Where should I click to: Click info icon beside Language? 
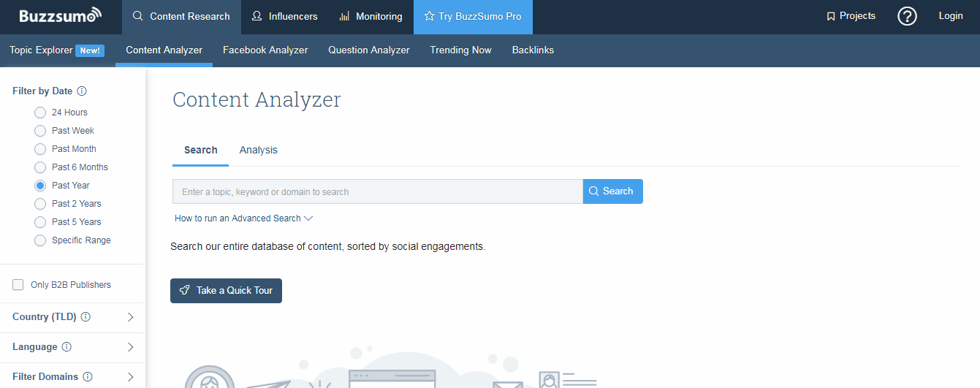click(x=67, y=347)
